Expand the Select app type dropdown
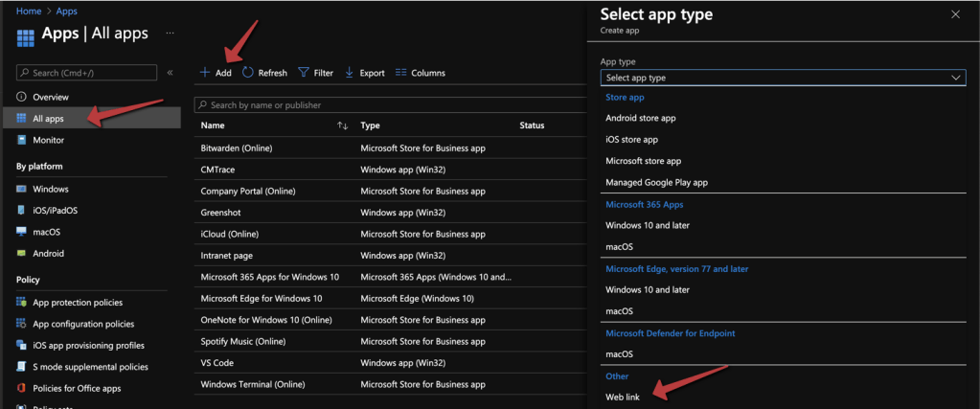 [782, 78]
